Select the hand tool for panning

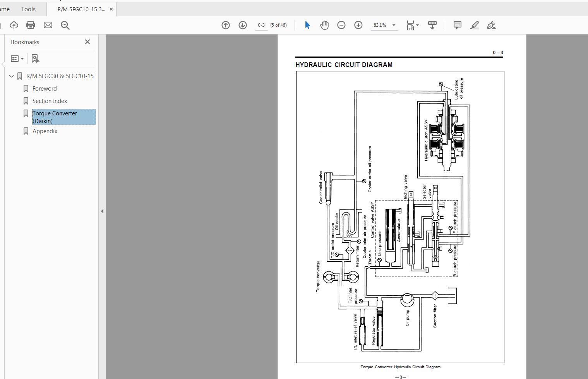click(324, 25)
